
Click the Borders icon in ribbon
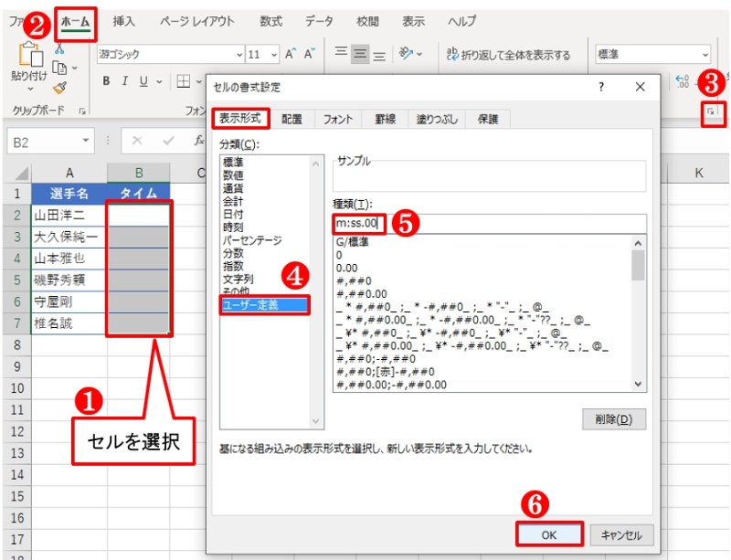tap(183, 81)
